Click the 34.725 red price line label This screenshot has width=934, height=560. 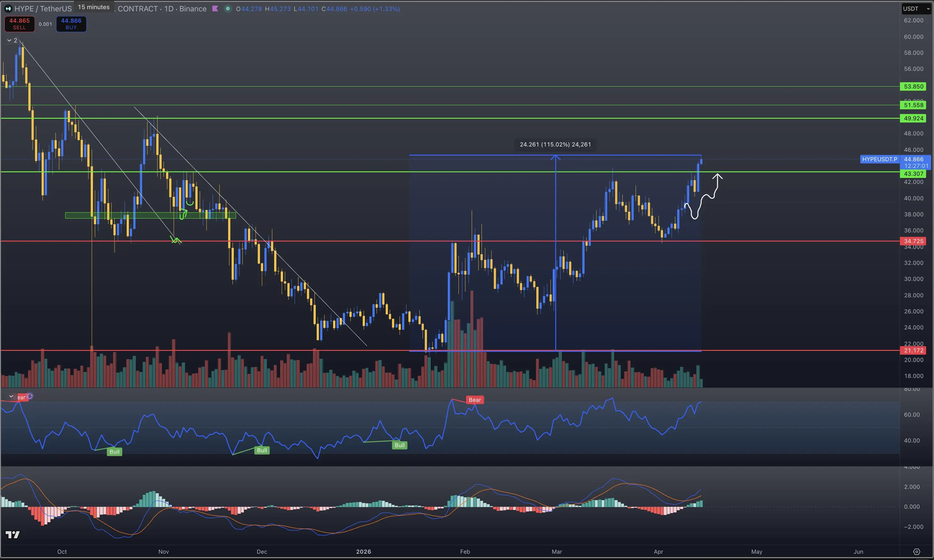point(913,241)
